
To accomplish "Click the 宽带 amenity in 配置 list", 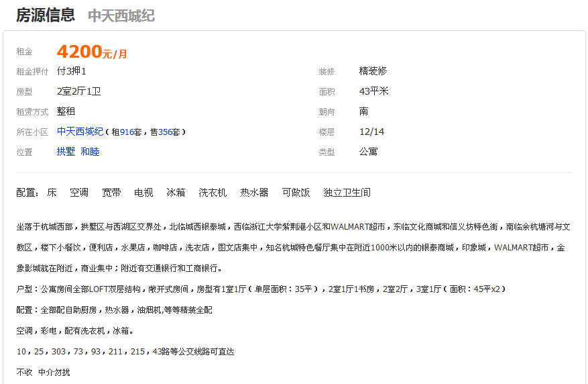I will pos(111,193).
